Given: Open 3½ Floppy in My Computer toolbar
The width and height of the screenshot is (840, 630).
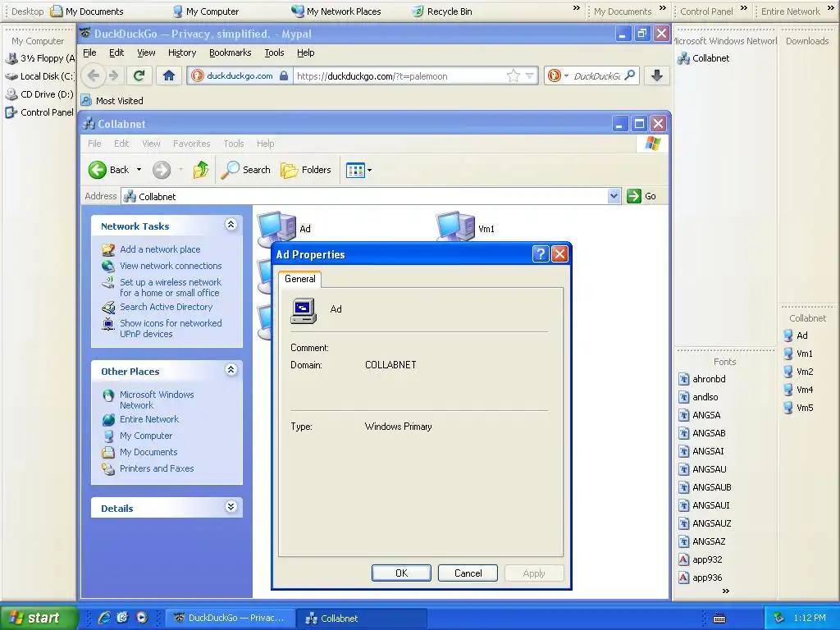Looking at the screenshot, I should coord(40,58).
